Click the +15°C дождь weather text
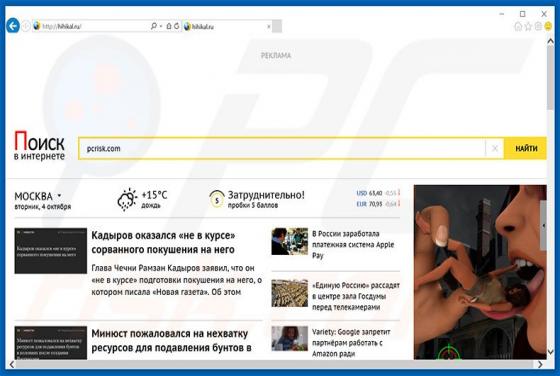 154,199
